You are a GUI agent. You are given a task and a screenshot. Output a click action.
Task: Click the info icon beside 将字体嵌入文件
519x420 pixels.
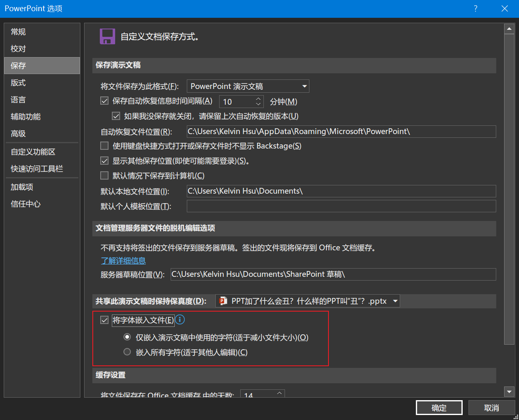(x=180, y=320)
